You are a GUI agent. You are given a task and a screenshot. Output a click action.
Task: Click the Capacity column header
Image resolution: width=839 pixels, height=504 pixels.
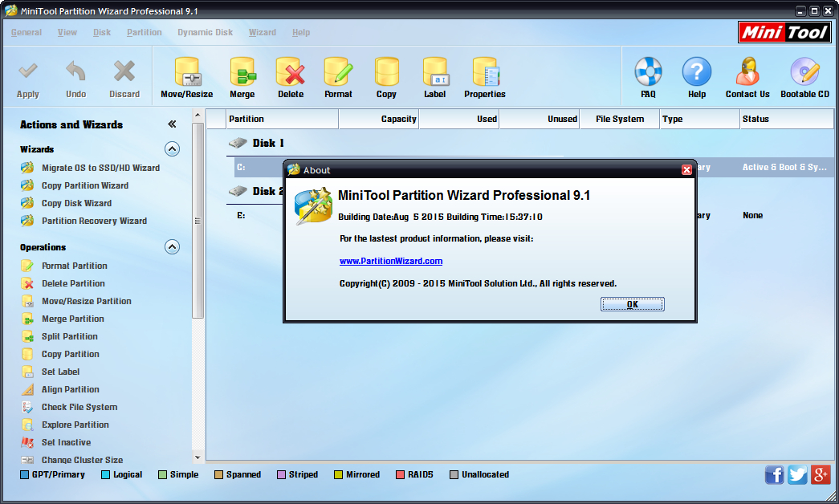click(378, 119)
